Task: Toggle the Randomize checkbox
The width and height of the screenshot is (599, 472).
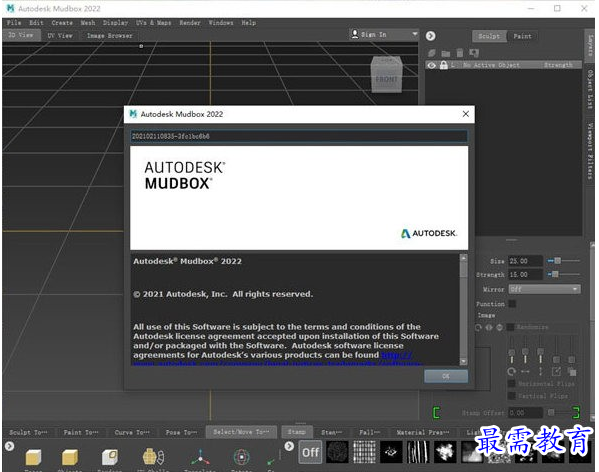Action: pos(510,327)
